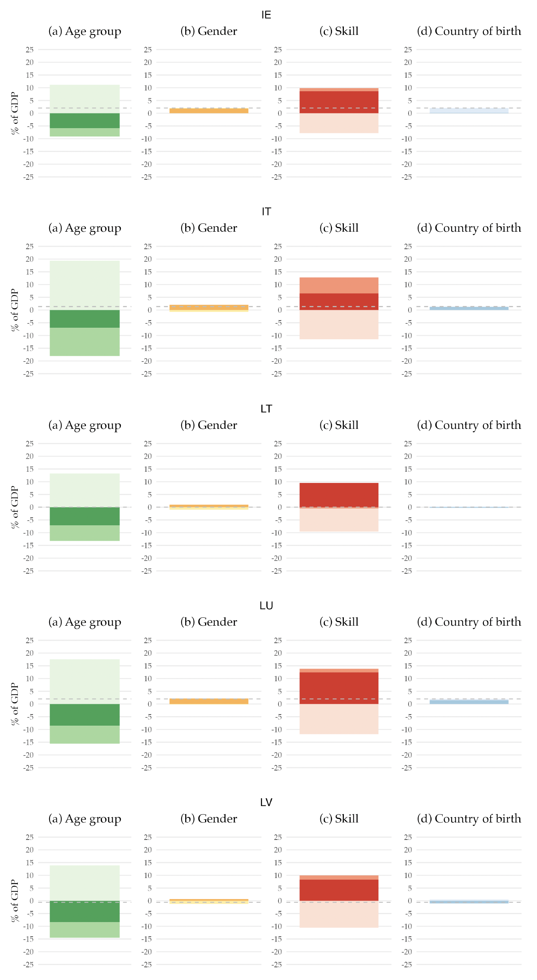This screenshot has height=980, width=537.
Task: Click orange bar in LU Gender chart
Action: pos(209,701)
